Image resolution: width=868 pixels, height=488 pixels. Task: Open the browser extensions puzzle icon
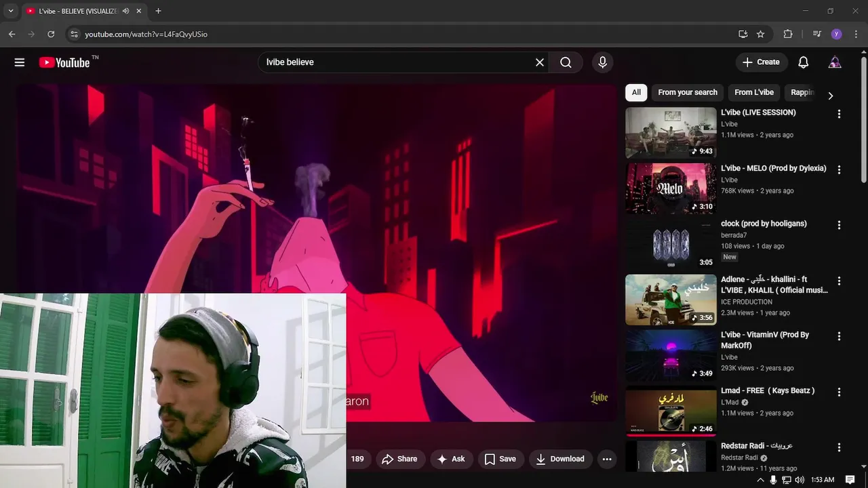click(x=788, y=34)
